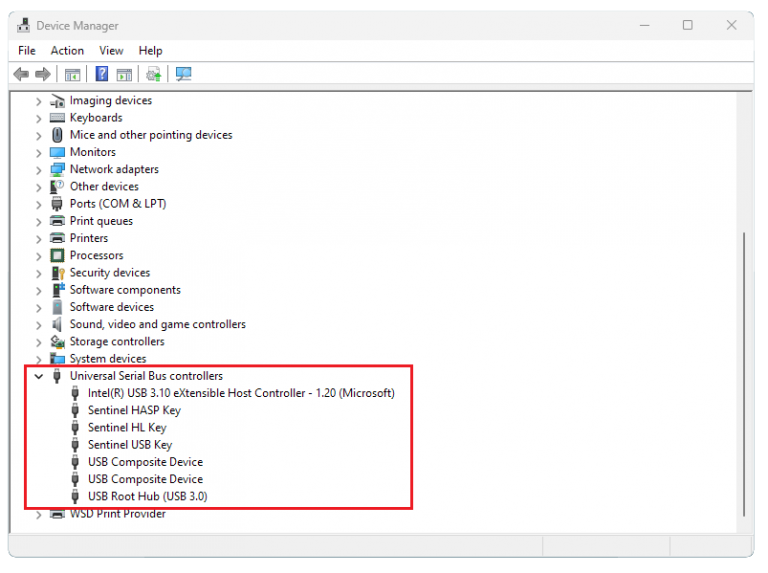Select Intel(R) USB 3.10 eXtensible Host Controller

pyautogui.click(x=241, y=393)
